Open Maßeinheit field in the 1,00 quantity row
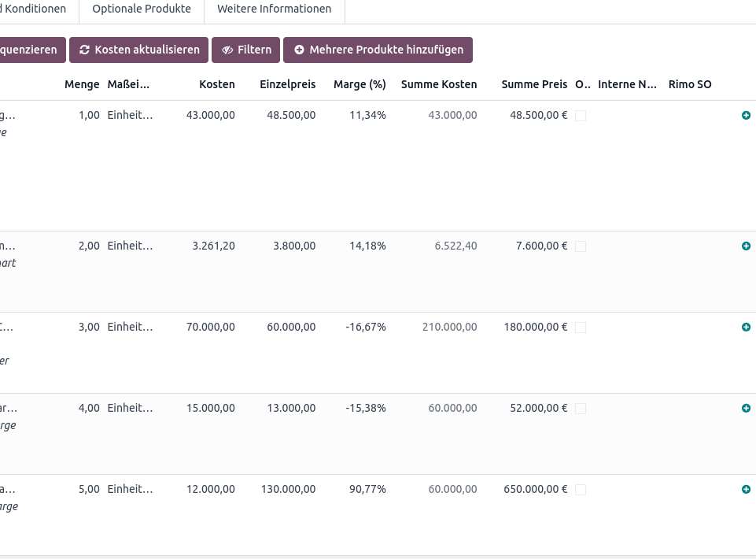This screenshot has height=559, width=756. click(130, 116)
